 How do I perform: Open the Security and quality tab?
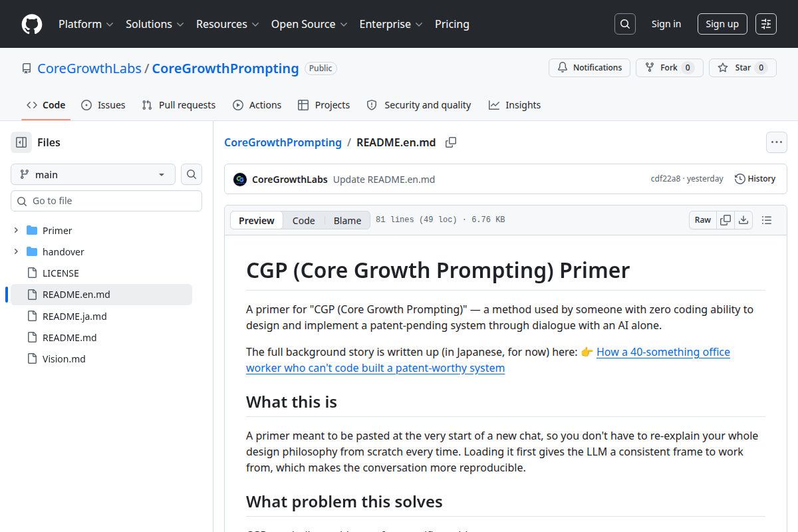[x=419, y=105]
